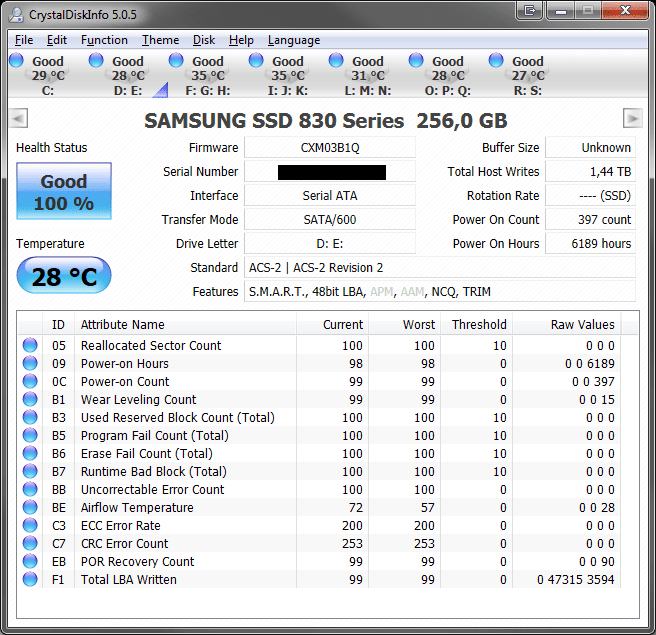
Task: Click the 28 °C temperature indicator
Action: point(64,276)
